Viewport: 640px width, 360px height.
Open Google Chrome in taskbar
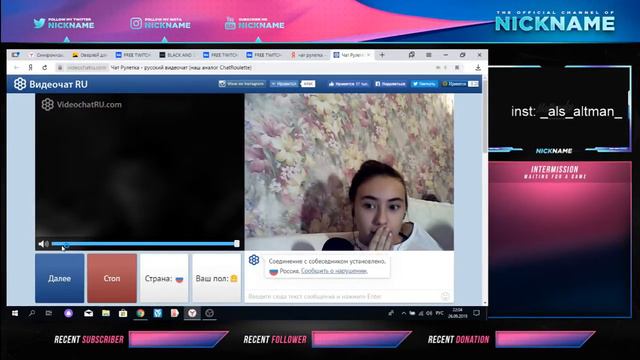click(x=140, y=313)
